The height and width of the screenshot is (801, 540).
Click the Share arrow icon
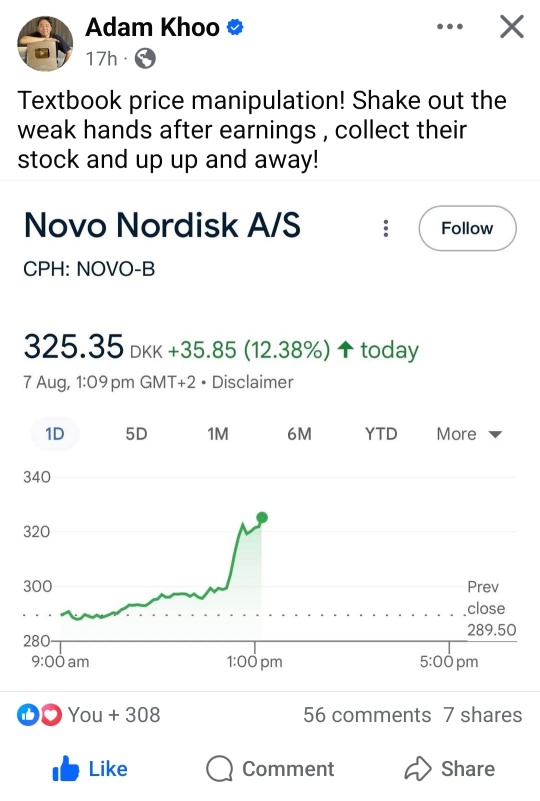pos(418,769)
